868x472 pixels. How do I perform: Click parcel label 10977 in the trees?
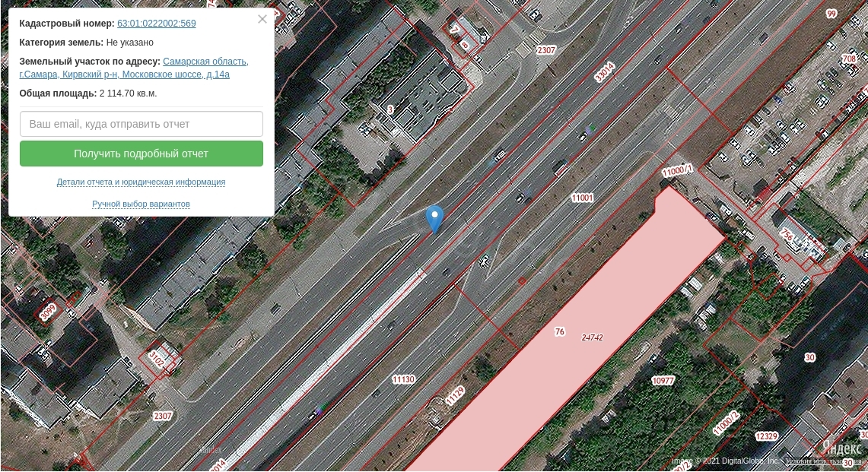pos(663,380)
